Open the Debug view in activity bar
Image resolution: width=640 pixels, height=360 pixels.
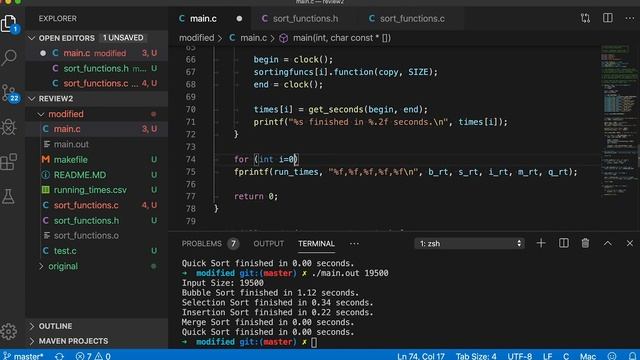coord(9,128)
